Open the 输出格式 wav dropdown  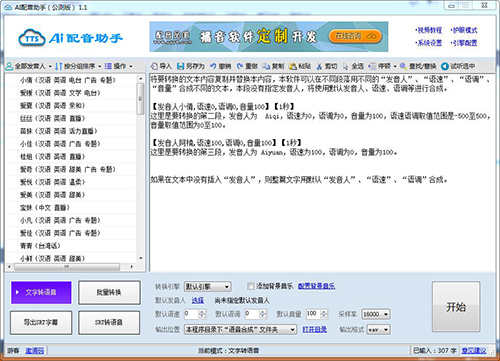tap(378, 330)
